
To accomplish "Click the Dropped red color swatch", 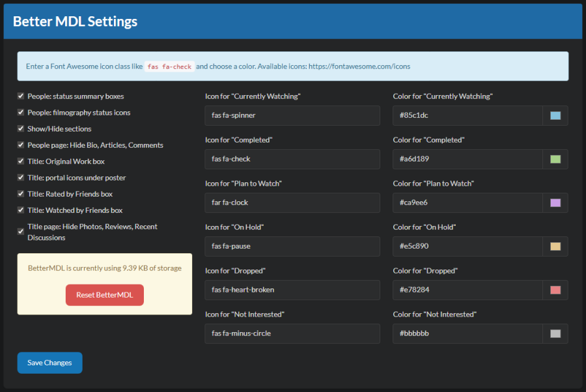I will pos(555,290).
